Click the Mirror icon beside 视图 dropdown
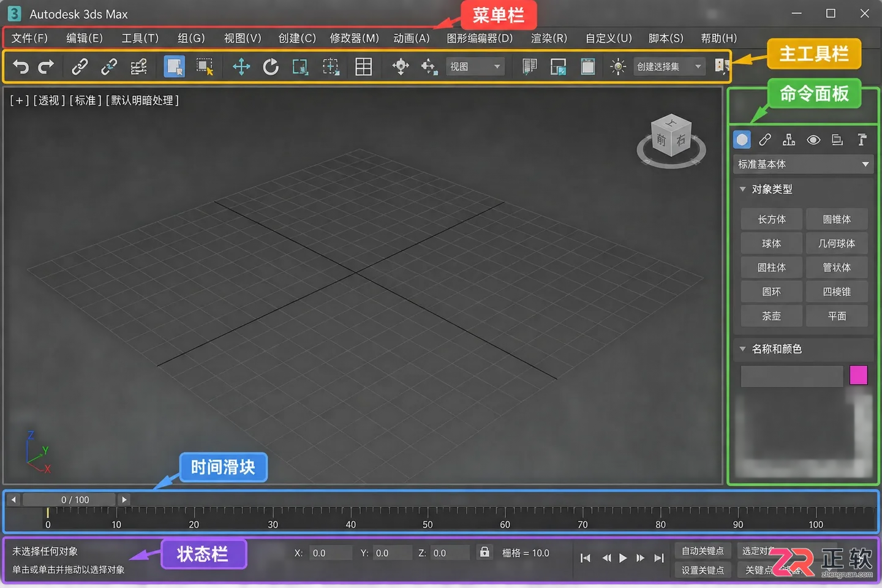Viewport: 882px width, 588px height. tap(530, 66)
